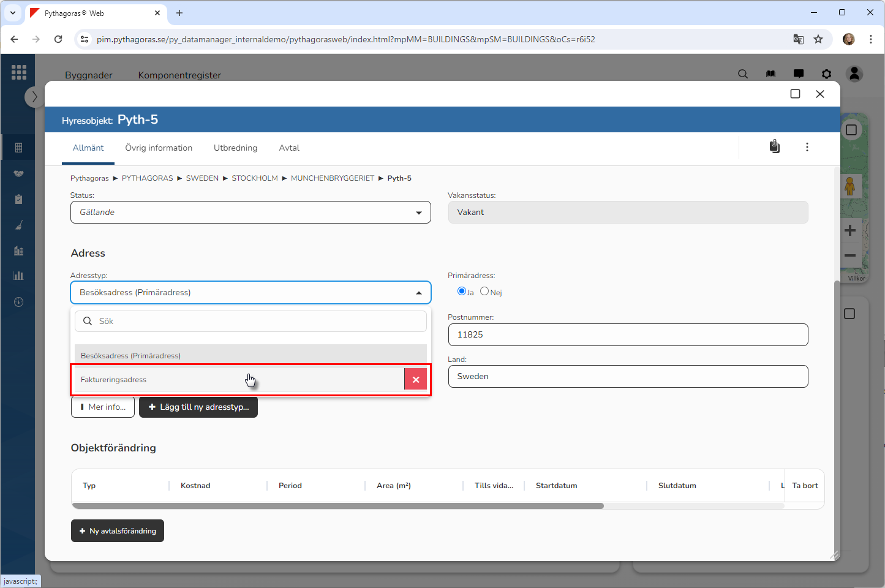Collapse the Adresstyp dropdown
885x588 pixels.
point(419,293)
